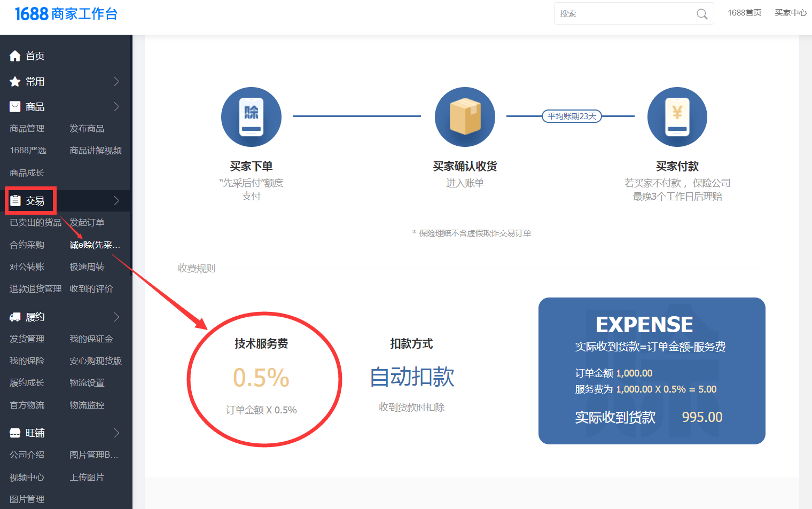Screen dimensions: 812x509
Task: Collapse the 履约 section chevron
Action: (x=116, y=317)
